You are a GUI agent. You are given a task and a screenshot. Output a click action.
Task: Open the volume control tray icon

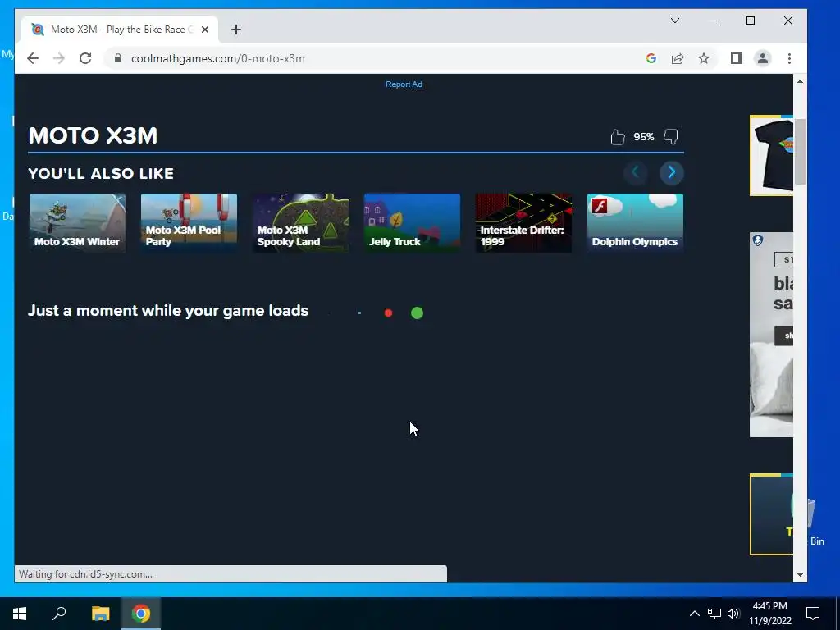(x=733, y=614)
